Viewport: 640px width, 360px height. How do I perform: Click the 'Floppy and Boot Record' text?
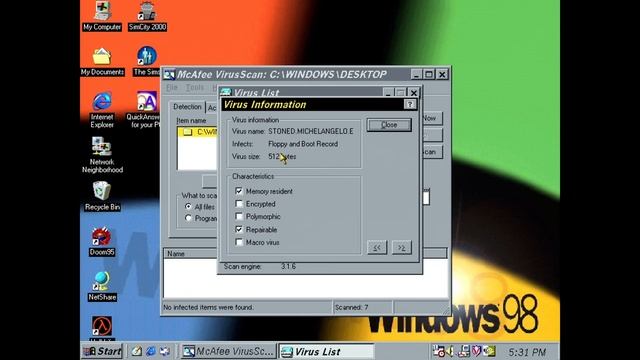coord(303,144)
